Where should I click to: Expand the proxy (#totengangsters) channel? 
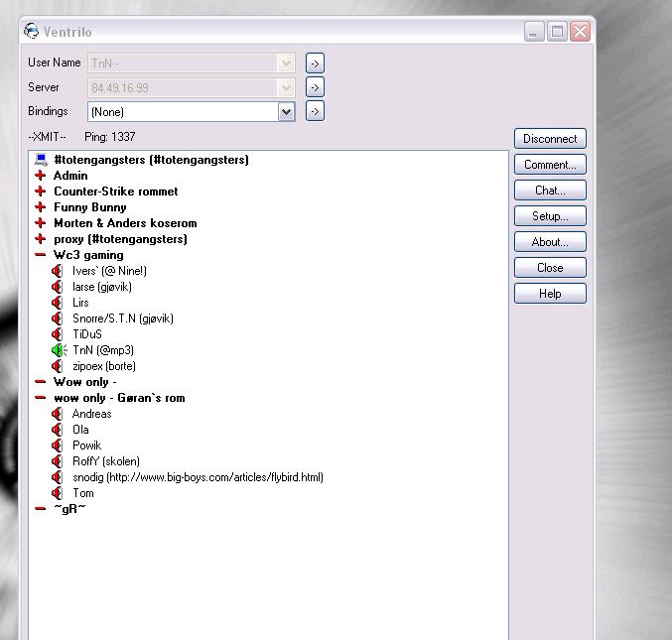click(x=41, y=238)
